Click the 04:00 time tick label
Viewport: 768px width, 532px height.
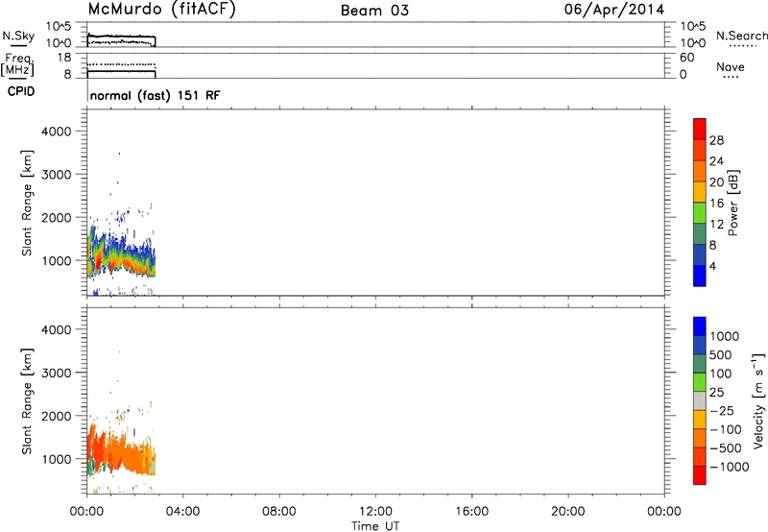coord(182,512)
